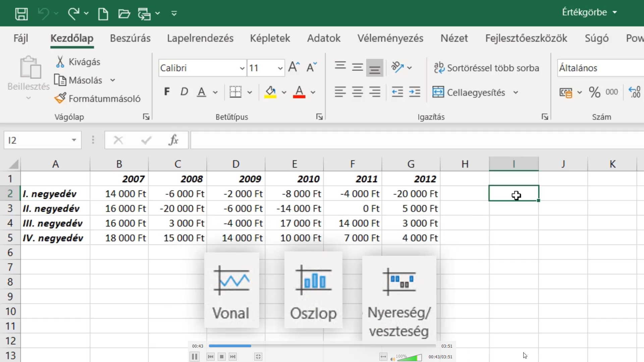Open the Calibri font name dropdown
Screen dimensions: 644x362
coord(242,68)
